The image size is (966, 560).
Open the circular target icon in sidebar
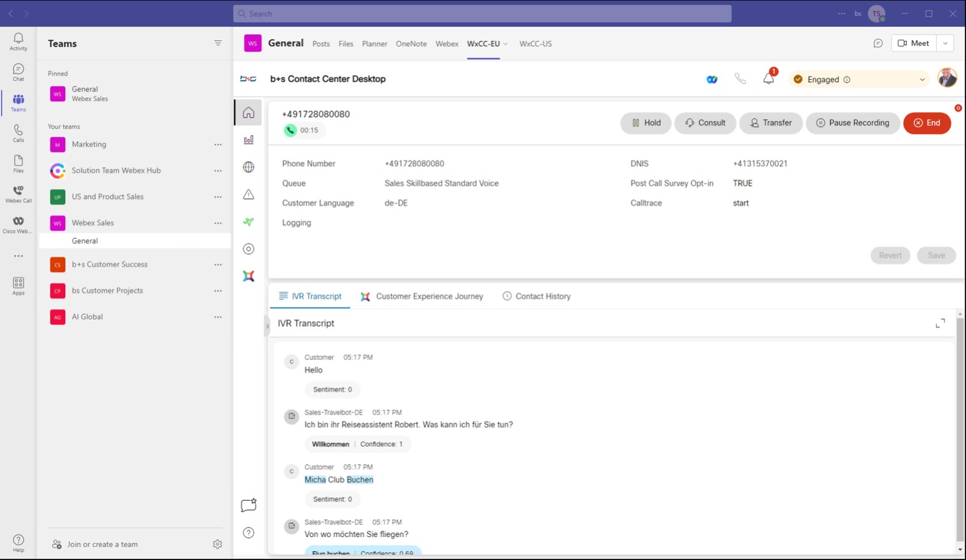tap(249, 249)
